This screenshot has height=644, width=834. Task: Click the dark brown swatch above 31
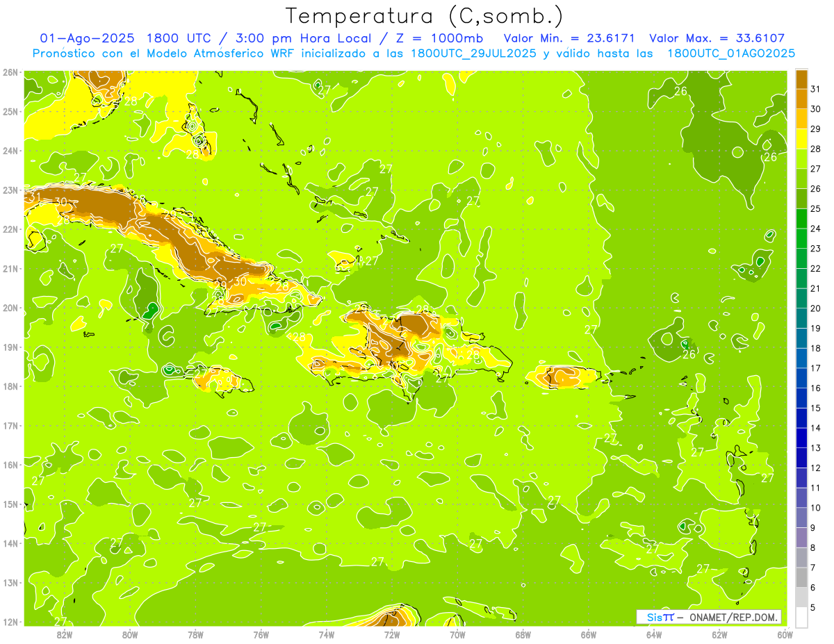(801, 80)
